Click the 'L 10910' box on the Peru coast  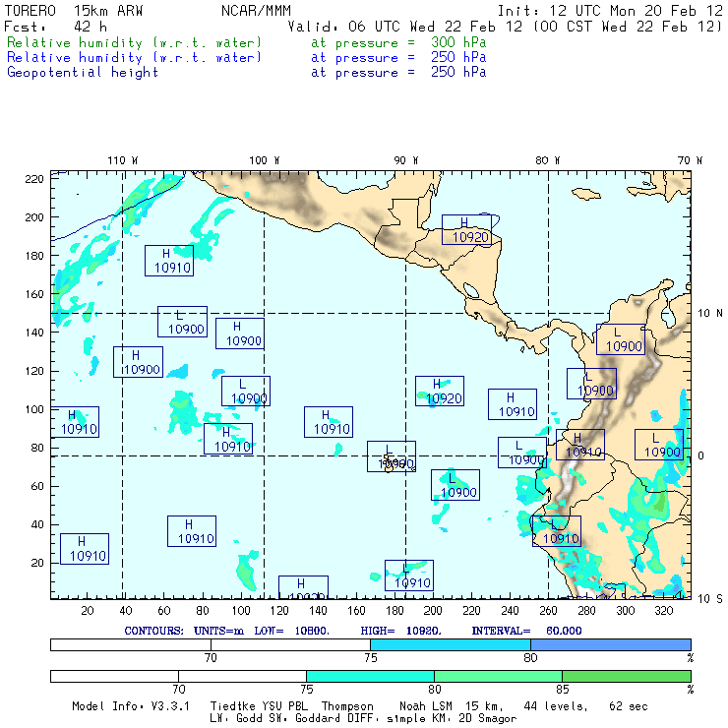[x=556, y=531]
